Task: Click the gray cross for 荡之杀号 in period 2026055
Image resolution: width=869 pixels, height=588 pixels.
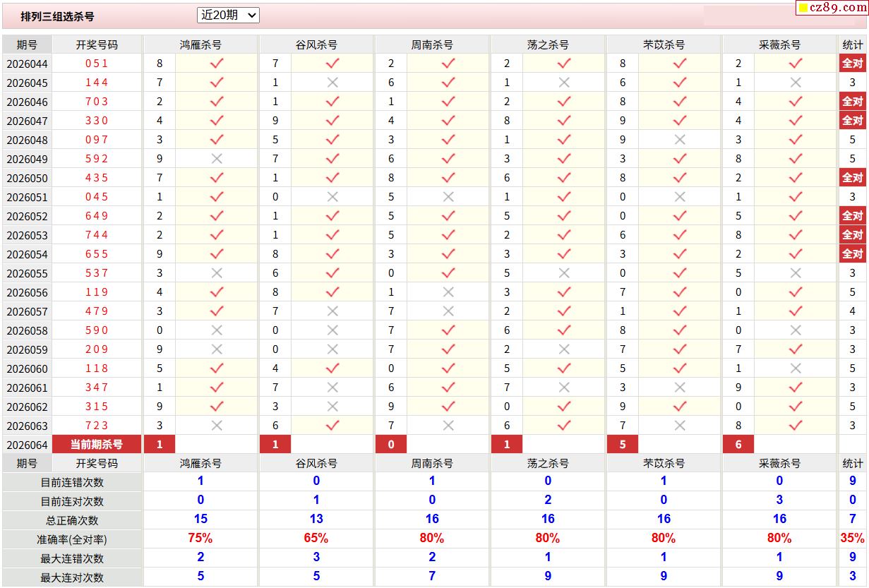Action: coord(564,273)
